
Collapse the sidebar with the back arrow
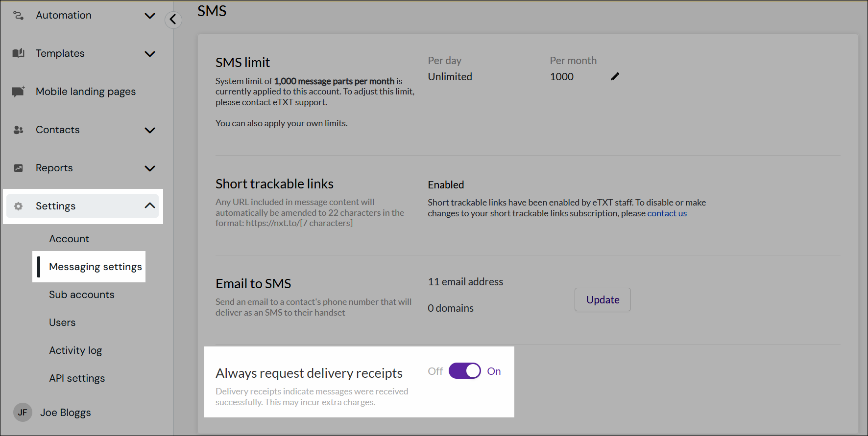coord(173,20)
